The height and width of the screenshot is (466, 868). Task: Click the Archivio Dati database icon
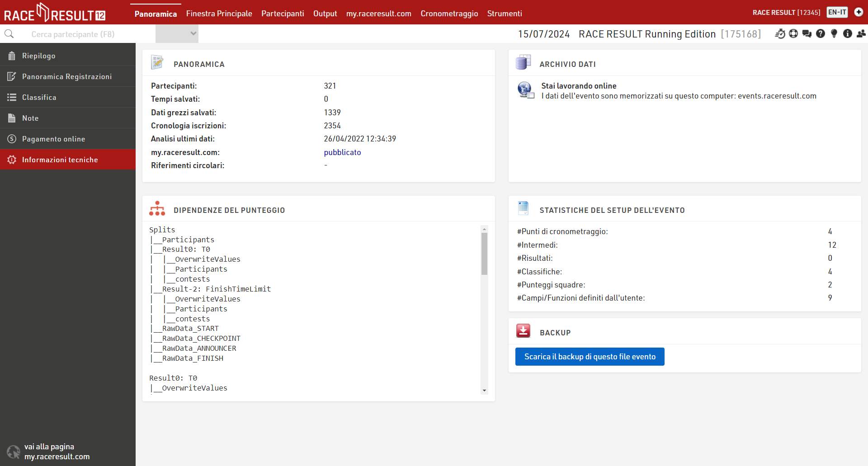tap(523, 62)
